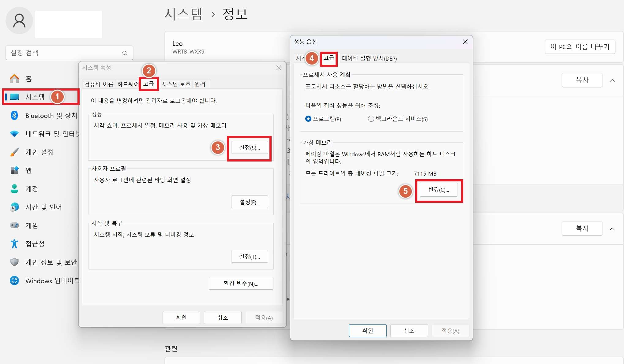This screenshot has height=364, width=624.
Task: Click the Gaming (게임) controller icon
Action: point(14,225)
